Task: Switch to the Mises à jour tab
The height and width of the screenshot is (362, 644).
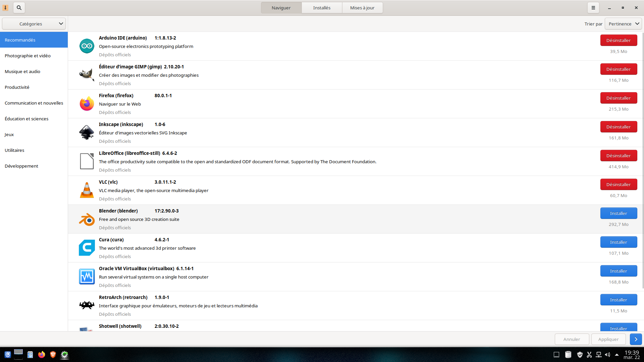Action: (362, 8)
